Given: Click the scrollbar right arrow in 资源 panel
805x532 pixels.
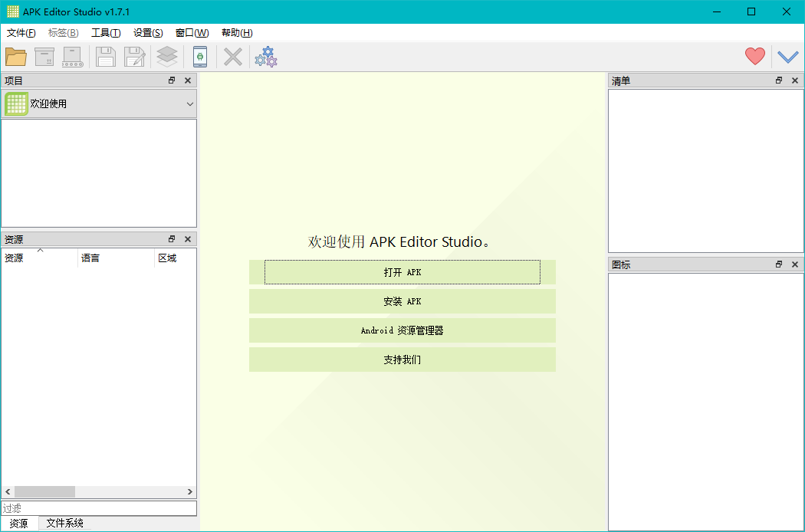Looking at the screenshot, I should [x=190, y=492].
